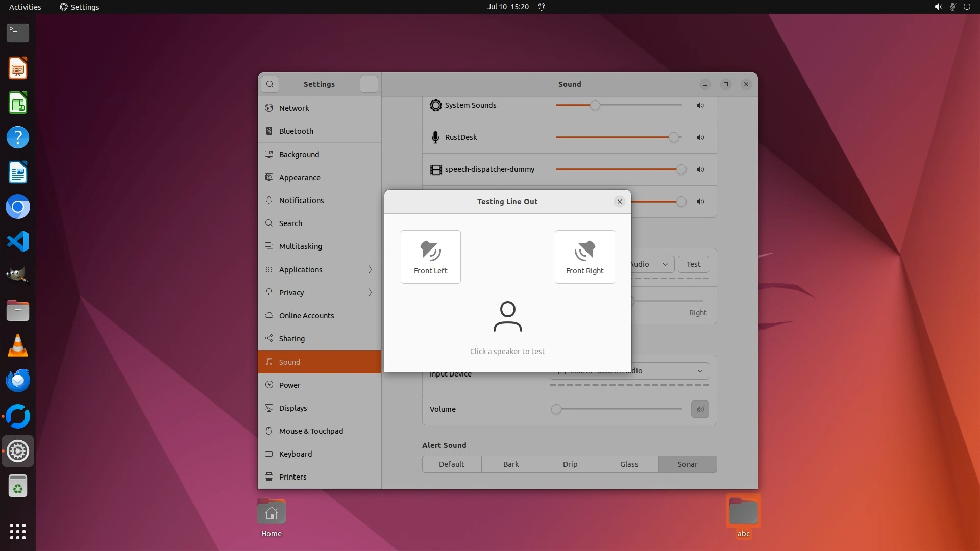The width and height of the screenshot is (980, 551).
Task: Open the Thunderbird mail dock icon
Action: (x=18, y=381)
